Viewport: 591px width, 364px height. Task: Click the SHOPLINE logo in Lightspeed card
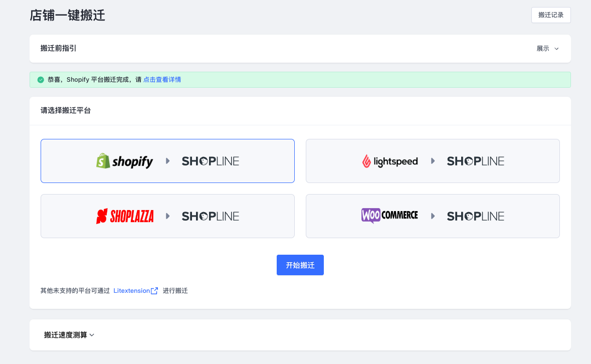(475, 161)
